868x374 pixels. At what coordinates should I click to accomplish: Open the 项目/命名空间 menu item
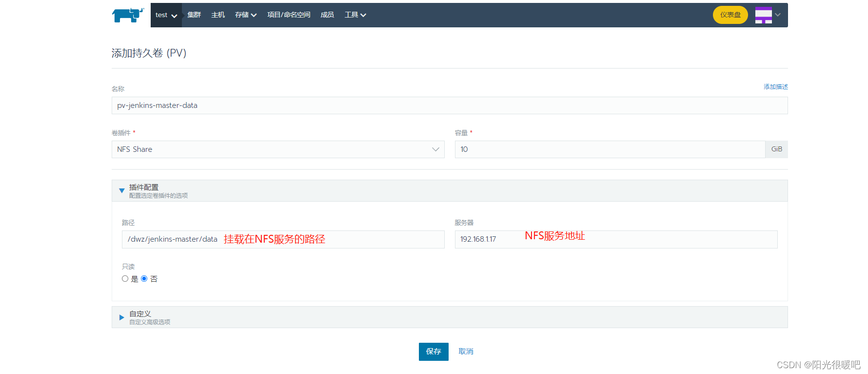(289, 15)
